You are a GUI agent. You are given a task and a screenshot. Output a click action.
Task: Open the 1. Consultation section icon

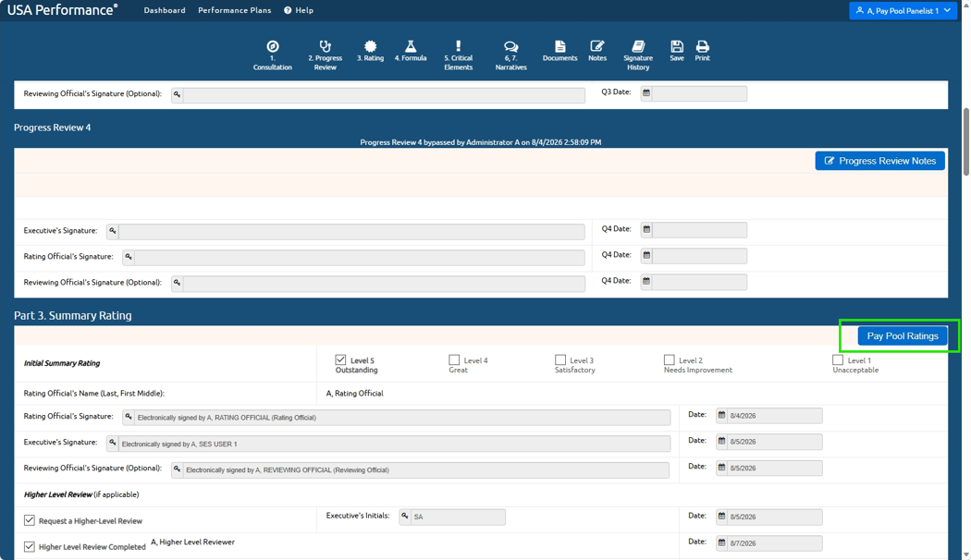point(273,55)
